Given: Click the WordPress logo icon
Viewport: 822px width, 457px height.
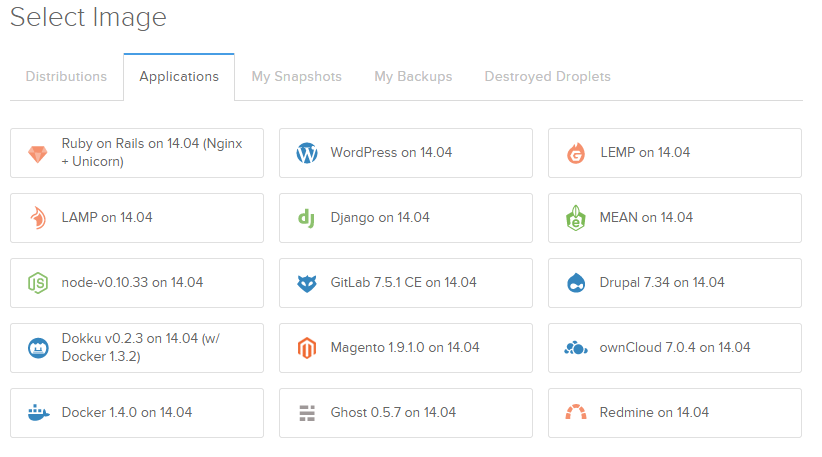Looking at the screenshot, I should (x=307, y=153).
